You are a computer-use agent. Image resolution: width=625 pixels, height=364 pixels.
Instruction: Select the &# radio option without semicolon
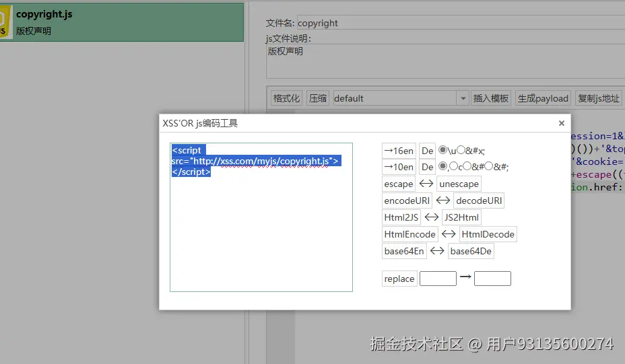pyautogui.click(x=467, y=166)
